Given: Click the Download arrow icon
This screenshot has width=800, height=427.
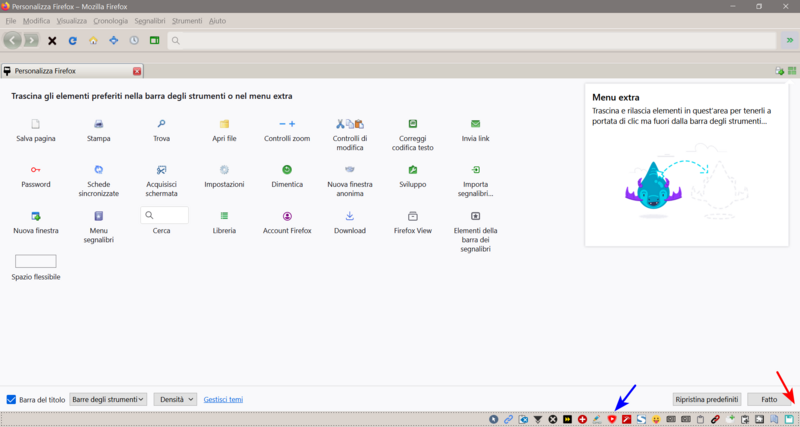Looking at the screenshot, I should [x=349, y=216].
